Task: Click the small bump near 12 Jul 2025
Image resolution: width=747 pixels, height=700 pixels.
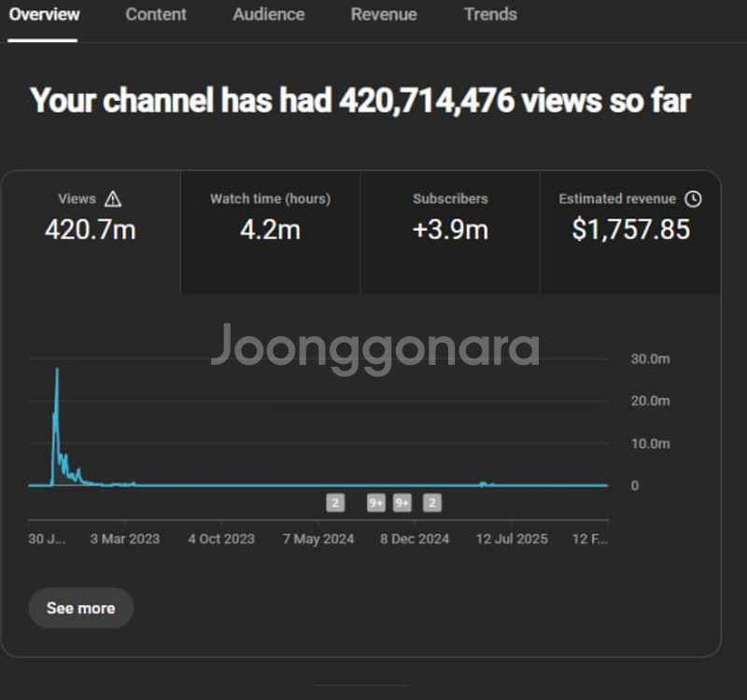Action: (483, 483)
